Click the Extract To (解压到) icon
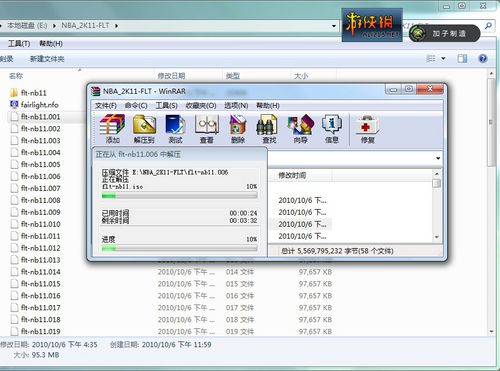 (144, 124)
